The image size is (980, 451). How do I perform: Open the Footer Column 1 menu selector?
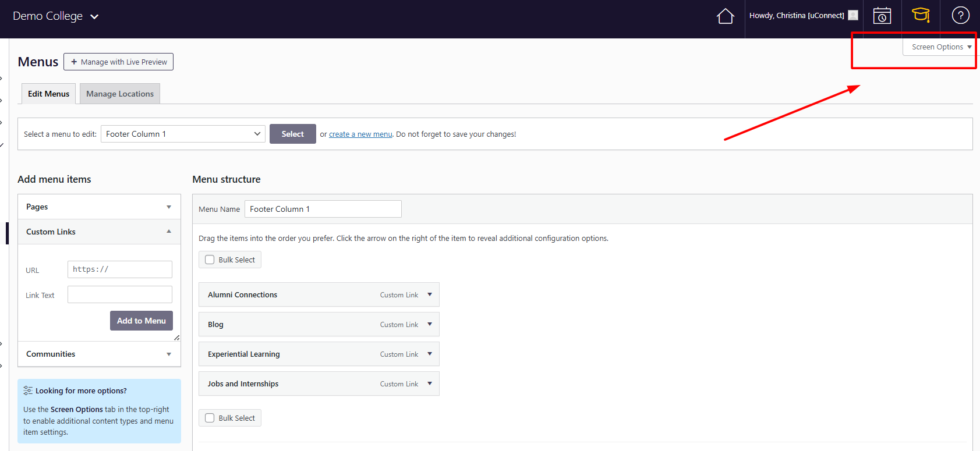[183, 134]
